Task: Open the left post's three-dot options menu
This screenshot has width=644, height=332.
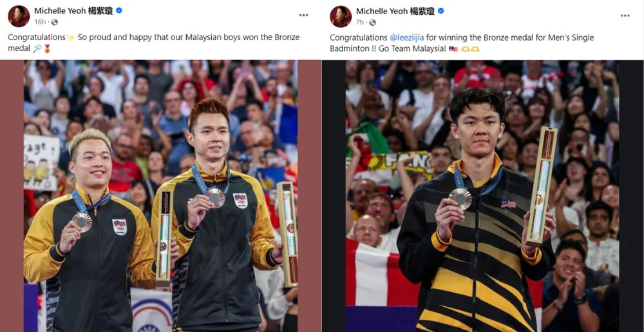Action: pyautogui.click(x=303, y=15)
